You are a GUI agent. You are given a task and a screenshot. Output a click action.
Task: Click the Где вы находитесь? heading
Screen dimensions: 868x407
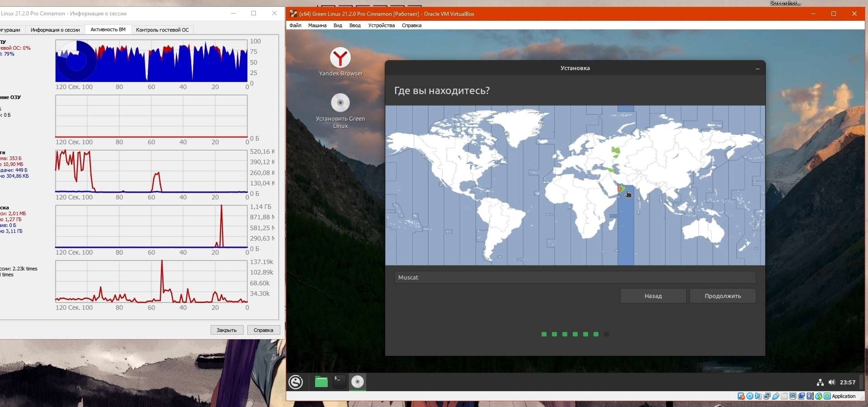(442, 90)
